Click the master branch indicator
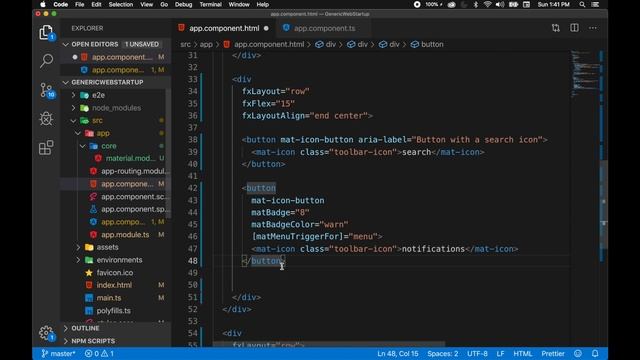The height and width of the screenshot is (360, 640). (x=58, y=353)
